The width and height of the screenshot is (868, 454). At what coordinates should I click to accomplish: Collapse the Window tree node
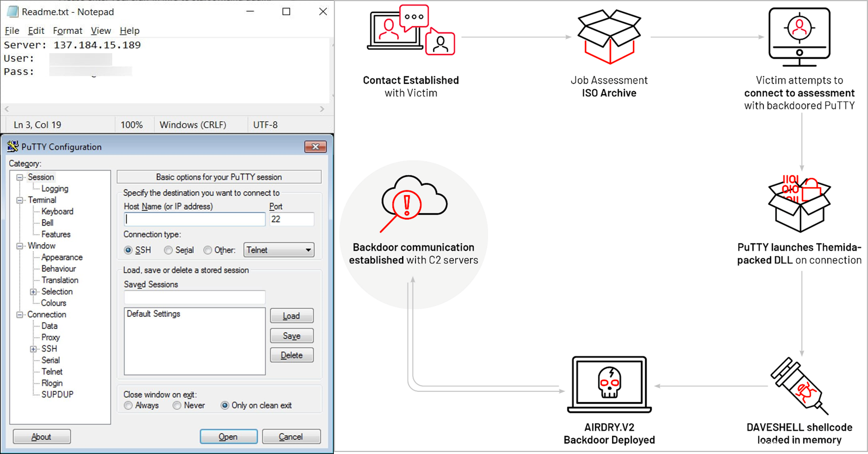(20, 246)
